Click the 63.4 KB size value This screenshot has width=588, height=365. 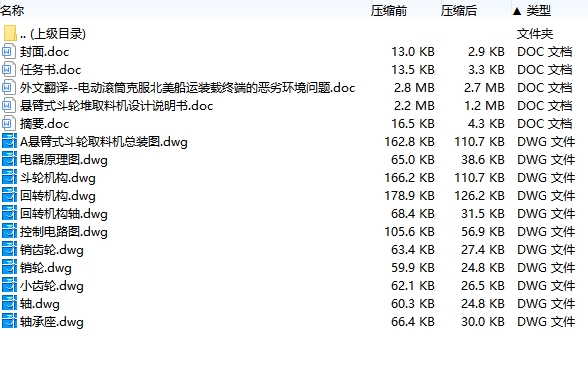point(413,250)
